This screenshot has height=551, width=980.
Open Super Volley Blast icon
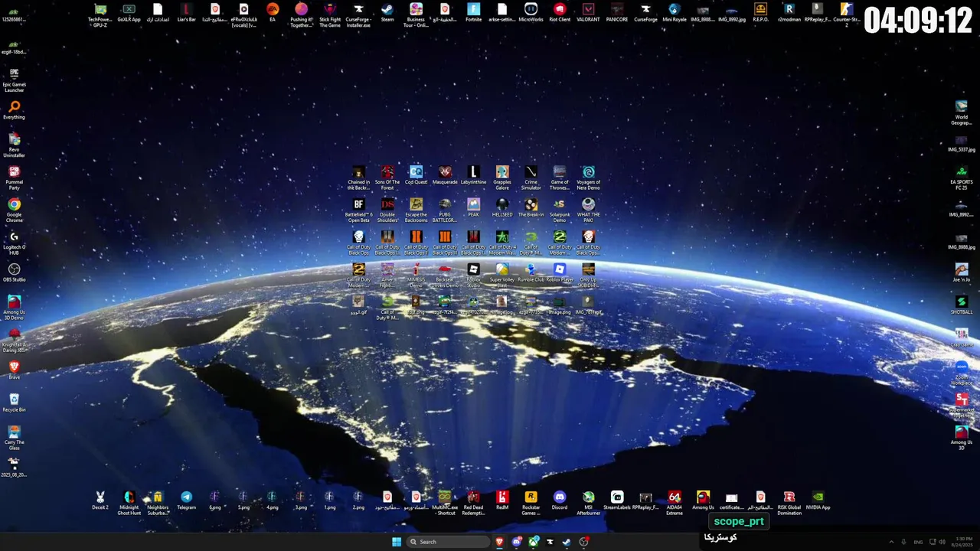(502, 275)
